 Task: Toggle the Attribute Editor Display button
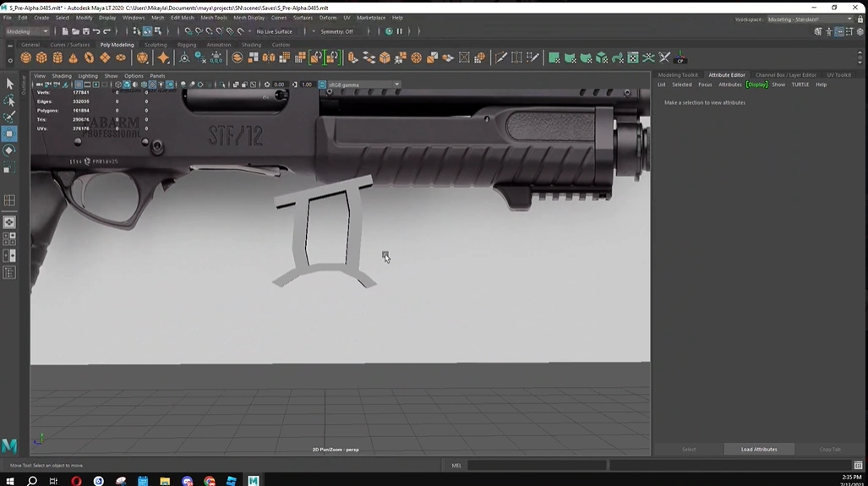(756, 85)
